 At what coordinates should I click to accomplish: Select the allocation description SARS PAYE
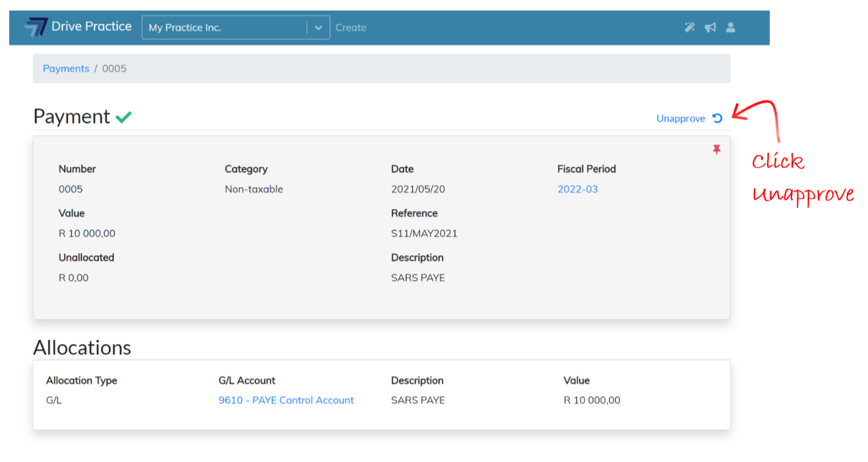pyautogui.click(x=418, y=400)
